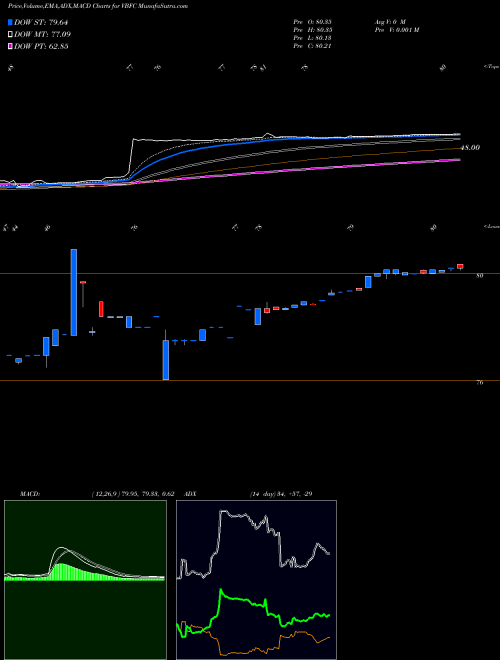Click the 48.00 price label on EMA chart
This screenshot has height=660, width=500.
click(470, 148)
